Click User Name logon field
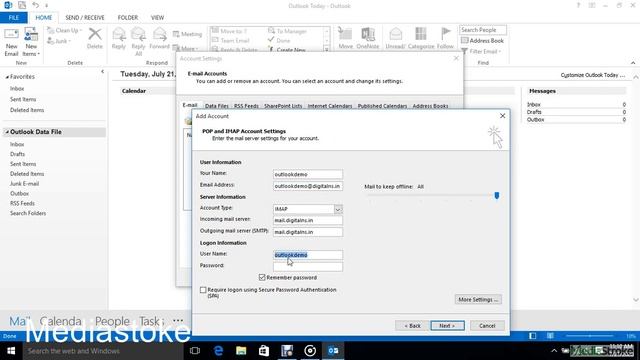This screenshot has width=640, height=360. tap(308, 255)
